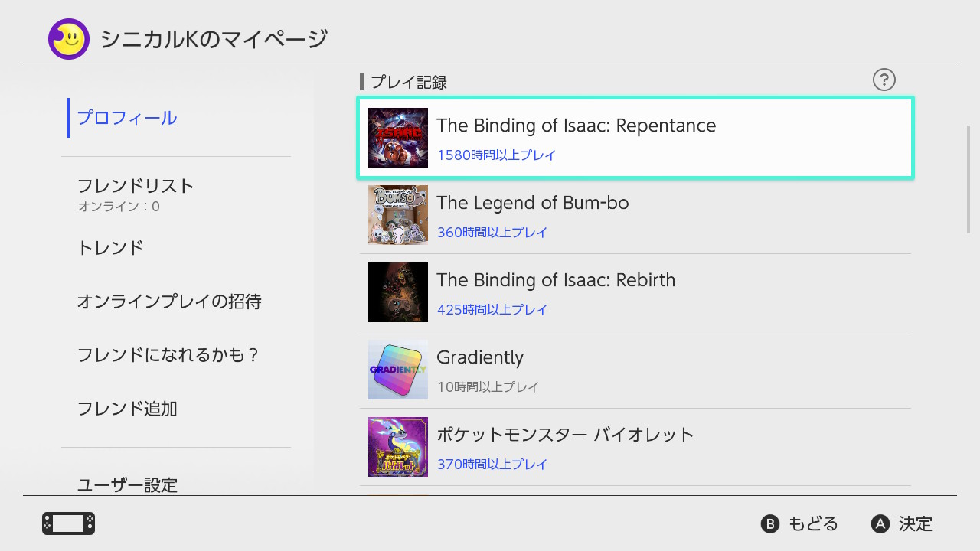The height and width of the screenshot is (551, 980).
Task: Open フレンドになれるかも？ suggestions
Action: pyautogui.click(x=168, y=355)
